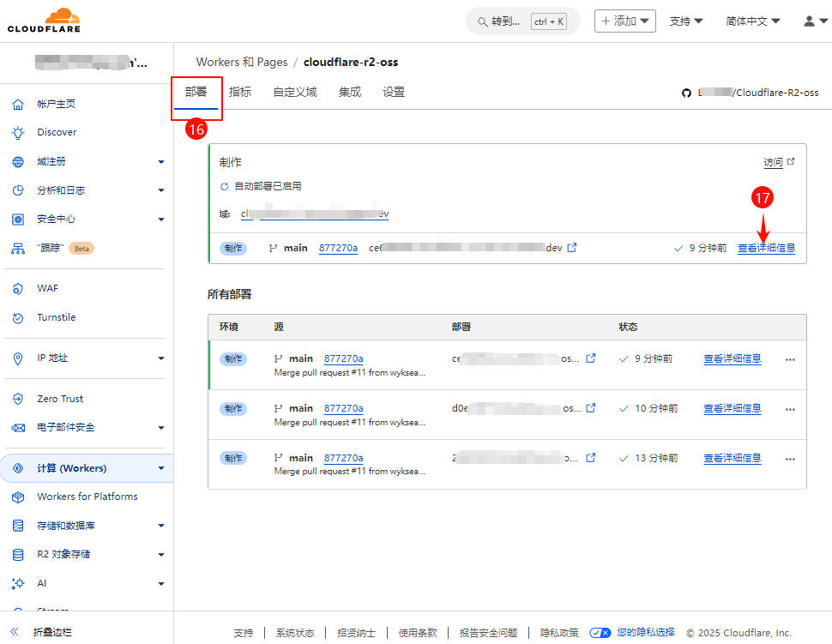The height and width of the screenshot is (644, 832).
Task: Toggle your privacy choices switch
Action: pos(600,633)
